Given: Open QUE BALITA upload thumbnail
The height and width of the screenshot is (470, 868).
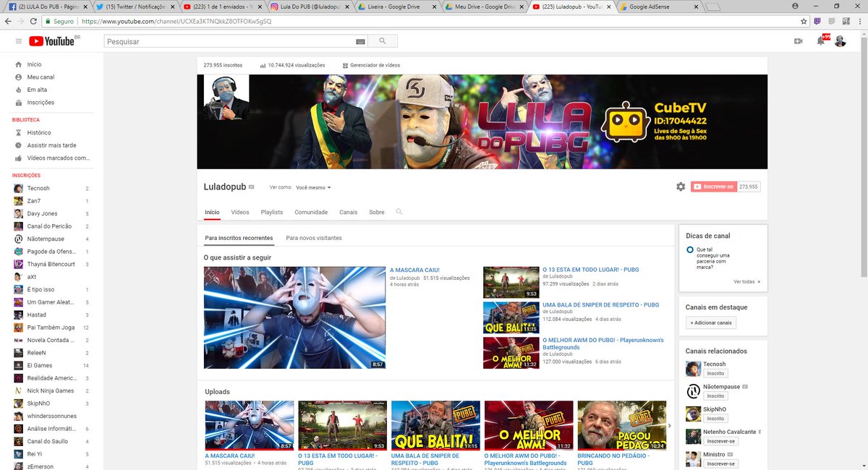Looking at the screenshot, I should [x=435, y=426].
